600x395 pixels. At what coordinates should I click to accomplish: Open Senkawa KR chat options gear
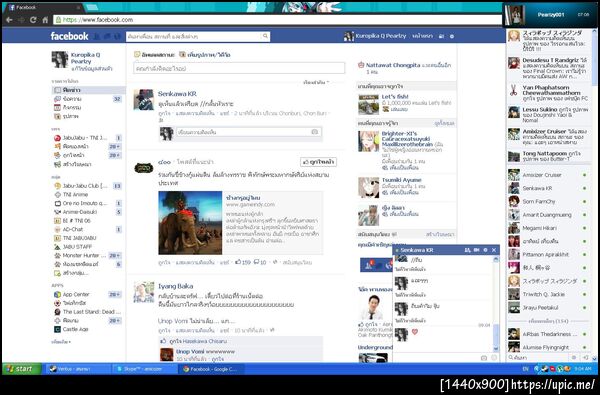(x=485, y=250)
